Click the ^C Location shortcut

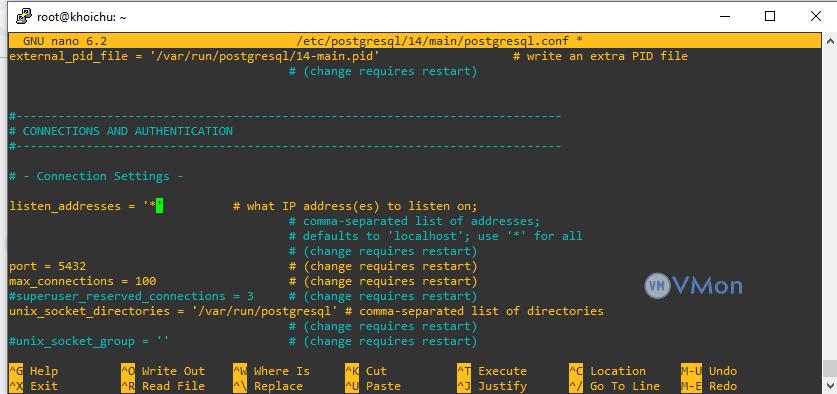tap(607, 371)
